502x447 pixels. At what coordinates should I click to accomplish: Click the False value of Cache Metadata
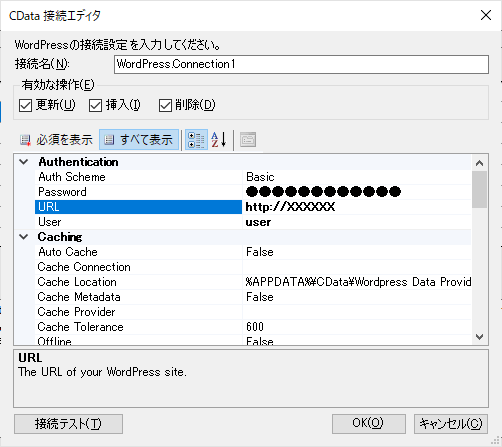[x=357, y=297]
